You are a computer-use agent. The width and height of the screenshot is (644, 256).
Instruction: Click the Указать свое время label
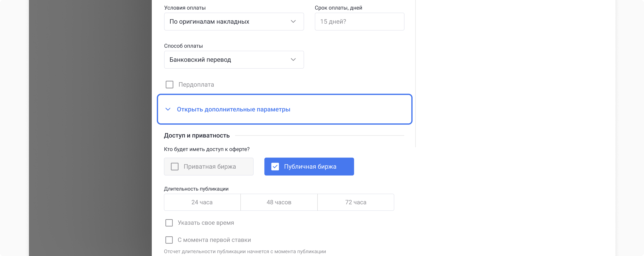click(x=206, y=223)
